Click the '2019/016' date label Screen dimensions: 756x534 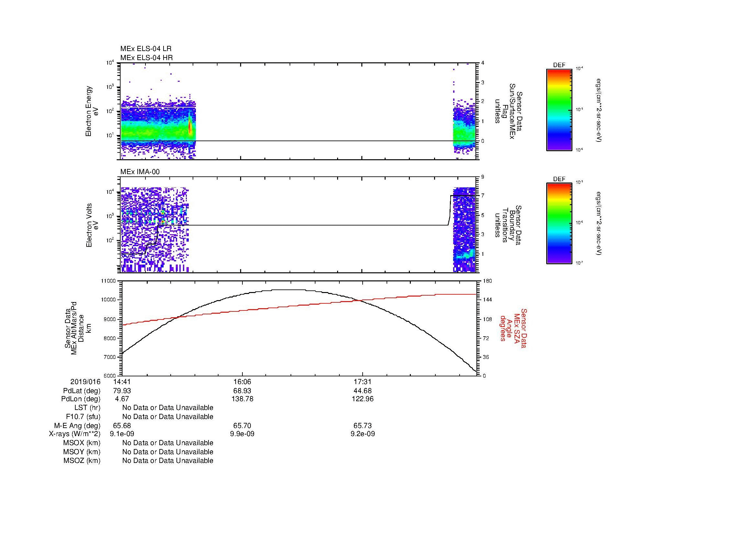point(85,382)
